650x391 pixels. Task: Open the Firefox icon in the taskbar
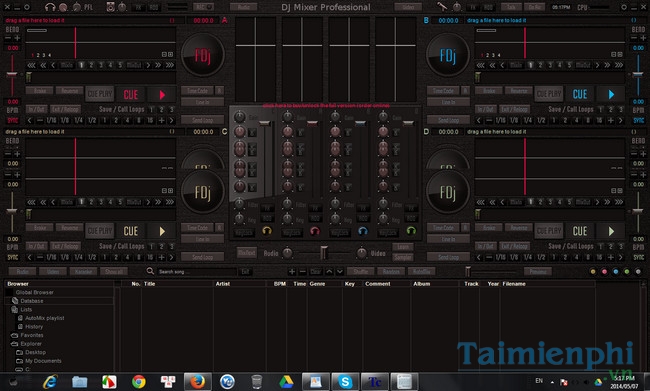coord(197,381)
